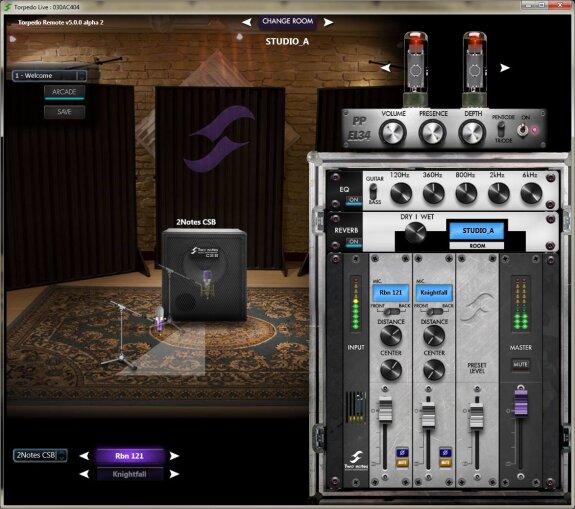The height and width of the screenshot is (509, 575).
Task: Click the purple MASTER volume fader
Action: [x=521, y=403]
